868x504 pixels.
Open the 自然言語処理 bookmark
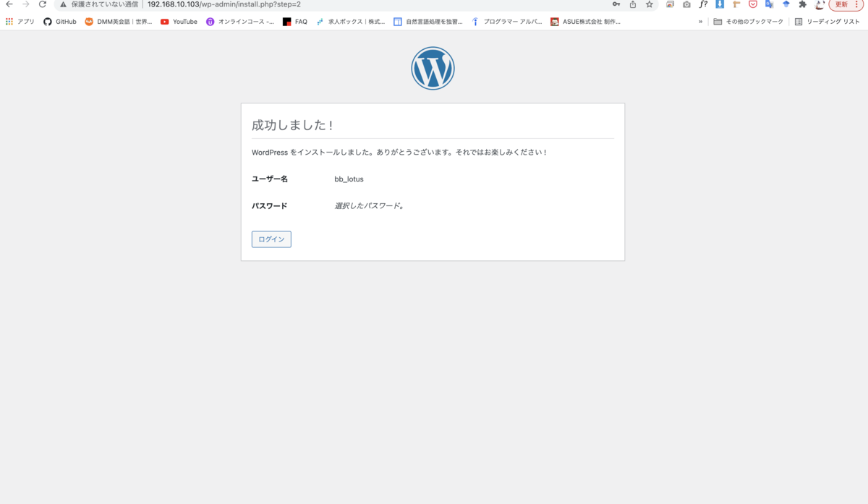point(428,22)
